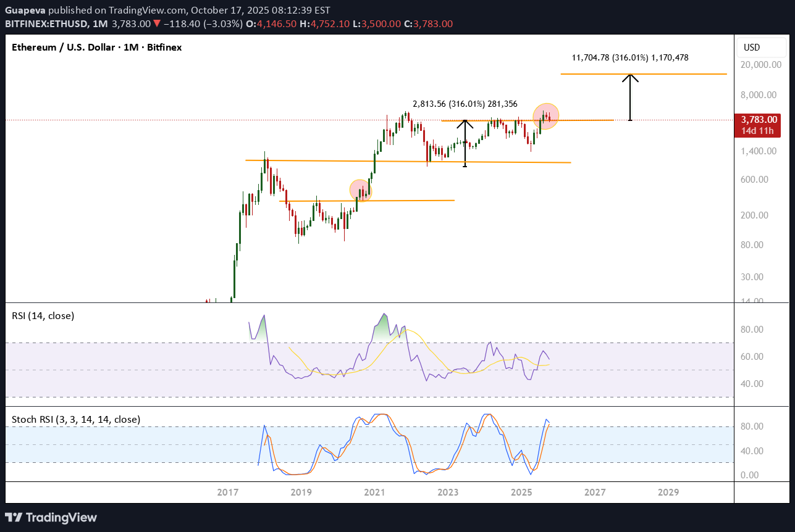Click the pink circle highlight near 2020 breakout
This screenshot has height=532, width=795.
click(x=361, y=190)
